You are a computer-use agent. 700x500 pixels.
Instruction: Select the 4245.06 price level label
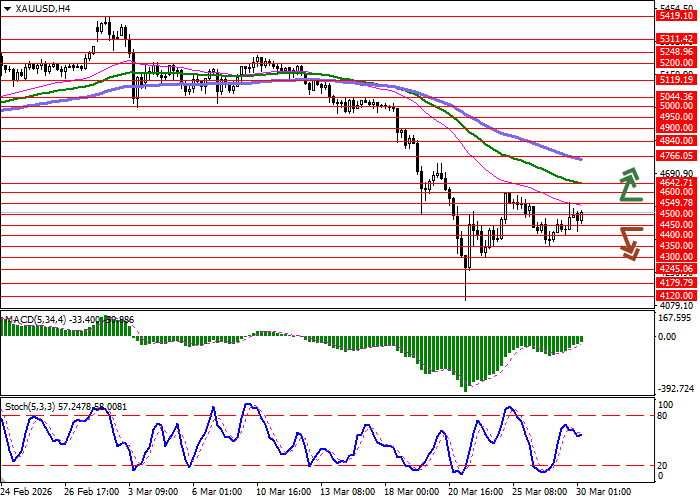point(676,269)
